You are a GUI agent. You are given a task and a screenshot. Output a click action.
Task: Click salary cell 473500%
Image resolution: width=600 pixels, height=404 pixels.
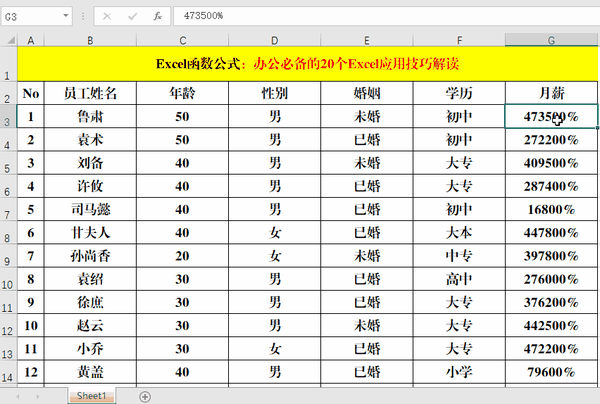[x=551, y=116]
